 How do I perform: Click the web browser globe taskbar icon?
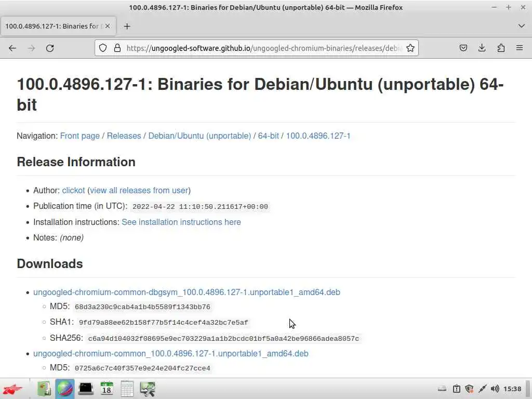coord(65,389)
